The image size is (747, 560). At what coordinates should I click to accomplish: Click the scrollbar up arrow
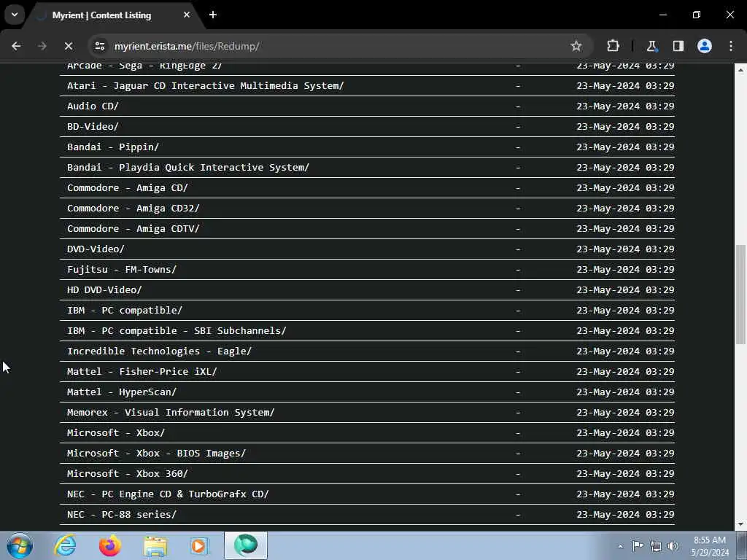tap(740, 69)
